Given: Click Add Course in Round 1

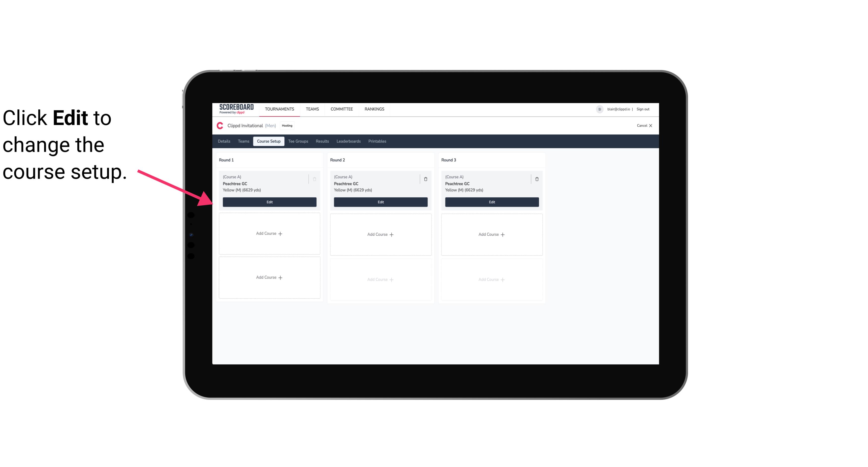Looking at the screenshot, I should 269,234.
